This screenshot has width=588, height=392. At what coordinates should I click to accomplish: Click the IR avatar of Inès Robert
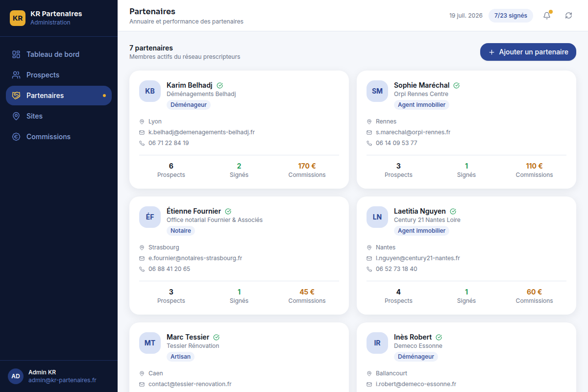[377, 343]
